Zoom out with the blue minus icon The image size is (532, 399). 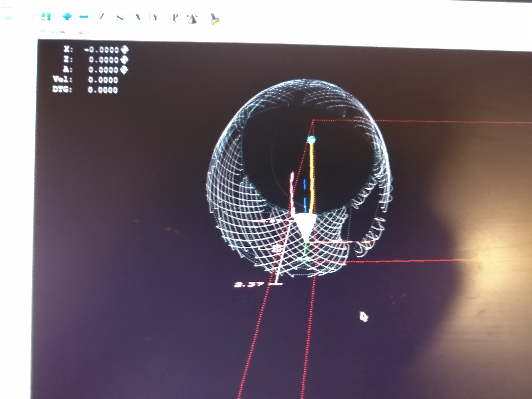(x=84, y=17)
